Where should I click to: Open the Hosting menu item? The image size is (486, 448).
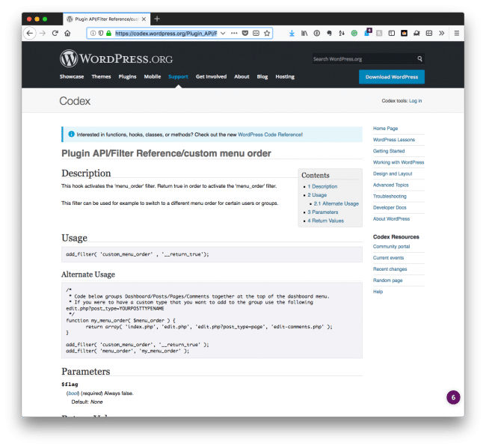point(285,76)
